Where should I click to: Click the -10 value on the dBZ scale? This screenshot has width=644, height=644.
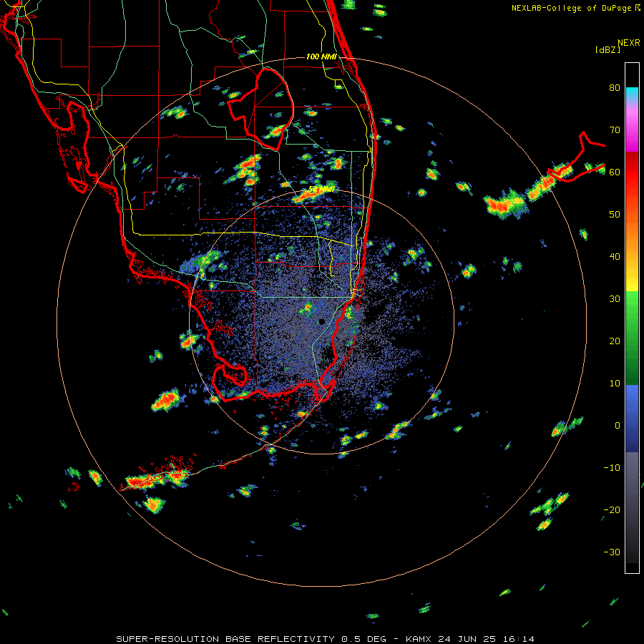click(612, 468)
